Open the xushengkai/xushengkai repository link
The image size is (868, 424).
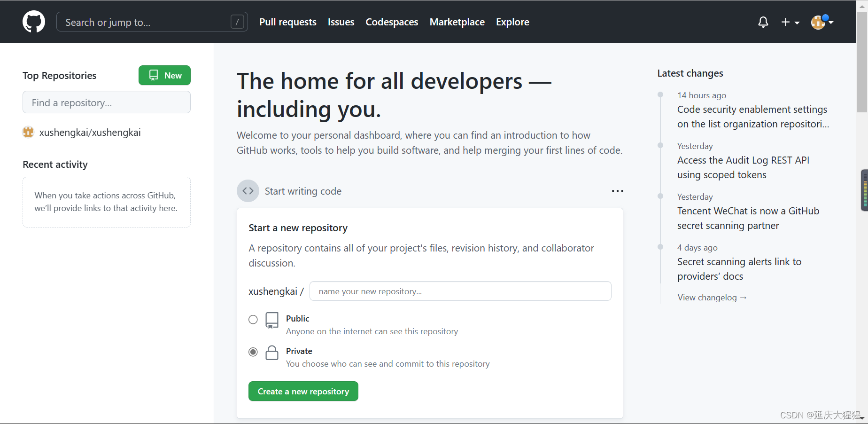tap(90, 133)
